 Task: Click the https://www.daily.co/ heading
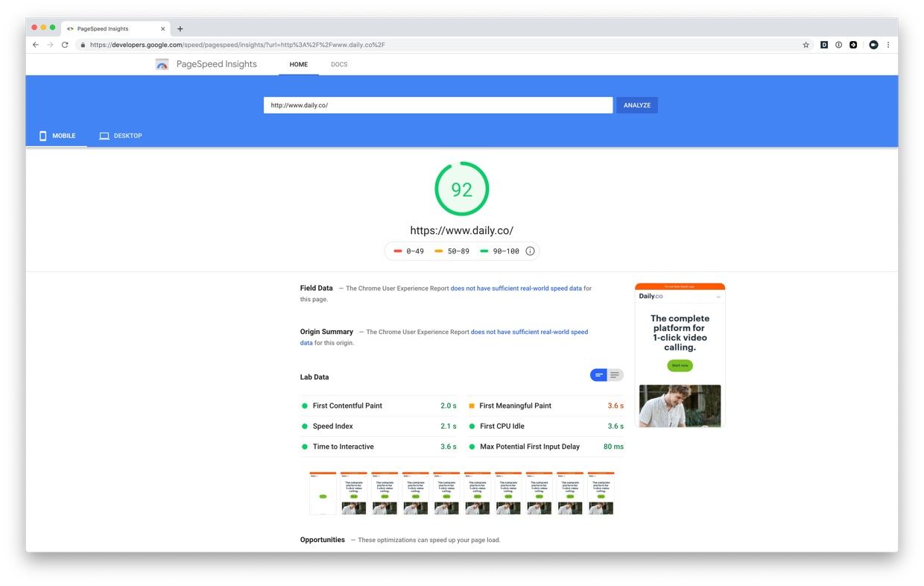pyautogui.click(x=462, y=230)
